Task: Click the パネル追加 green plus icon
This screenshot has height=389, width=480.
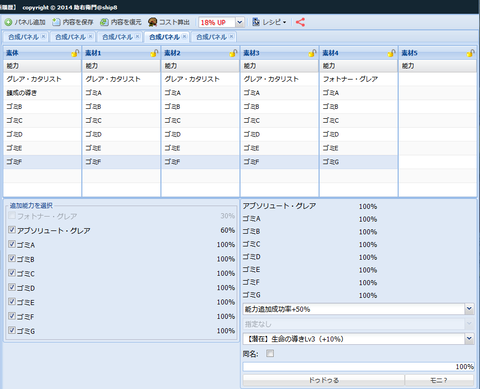Action: tap(8, 22)
